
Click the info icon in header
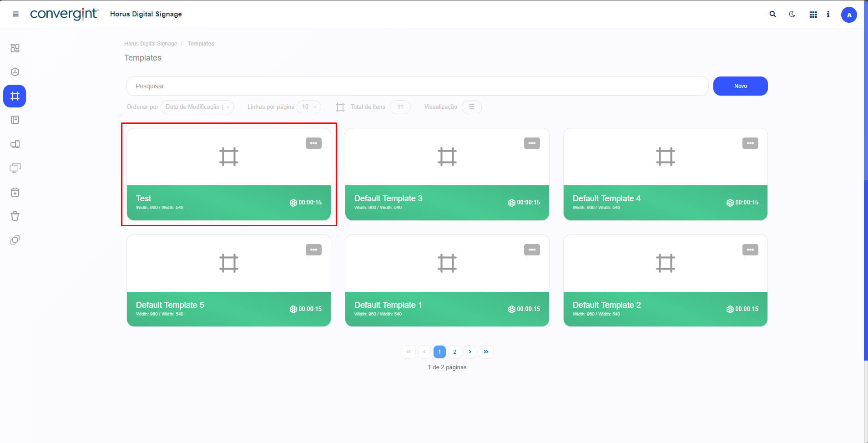(x=828, y=14)
